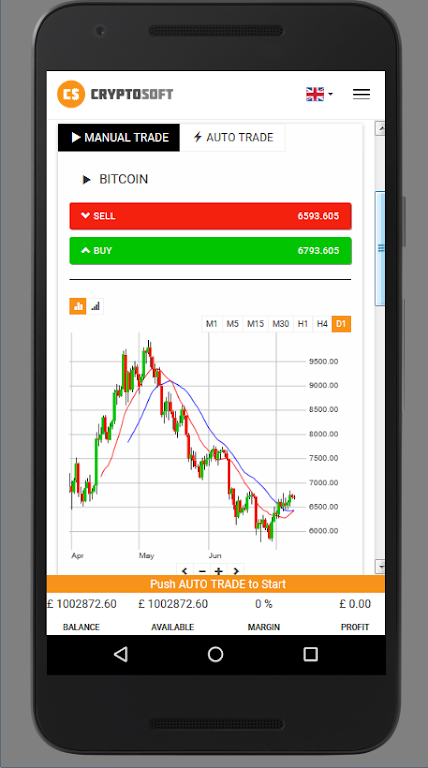Viewport: 428px width, 768px height.
Task: Expand the BITCOIN asset selector arrow
Action: pyautogui.click(x=87, y=180)
